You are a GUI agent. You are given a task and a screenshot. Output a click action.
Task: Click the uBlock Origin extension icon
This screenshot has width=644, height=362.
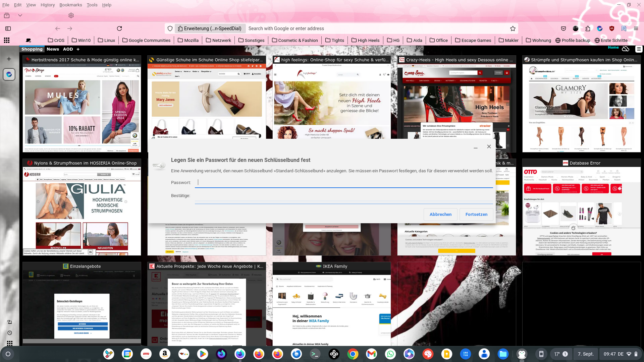tap(612, 28)
